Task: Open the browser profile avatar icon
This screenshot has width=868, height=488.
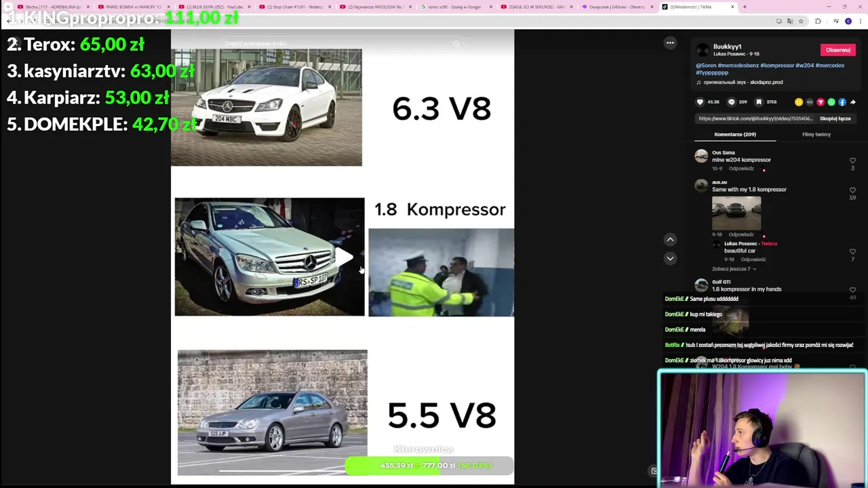Action: coord(848,21)
